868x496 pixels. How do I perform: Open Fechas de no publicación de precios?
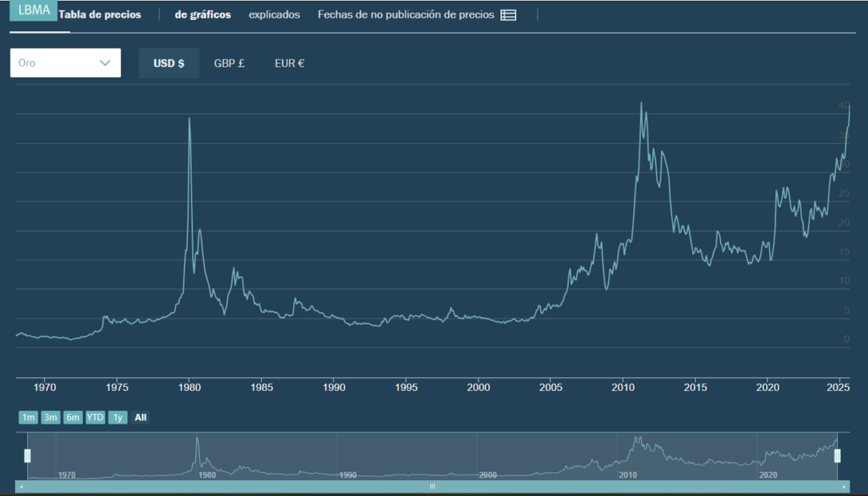405,15
